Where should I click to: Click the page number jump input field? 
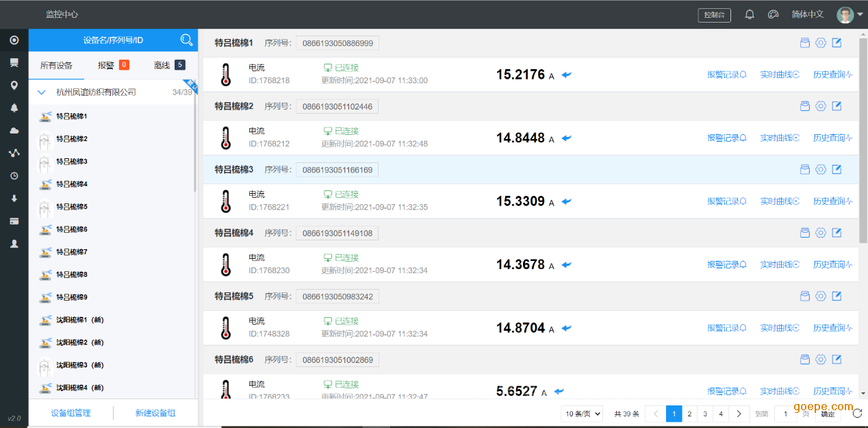(x=785, y=414)
